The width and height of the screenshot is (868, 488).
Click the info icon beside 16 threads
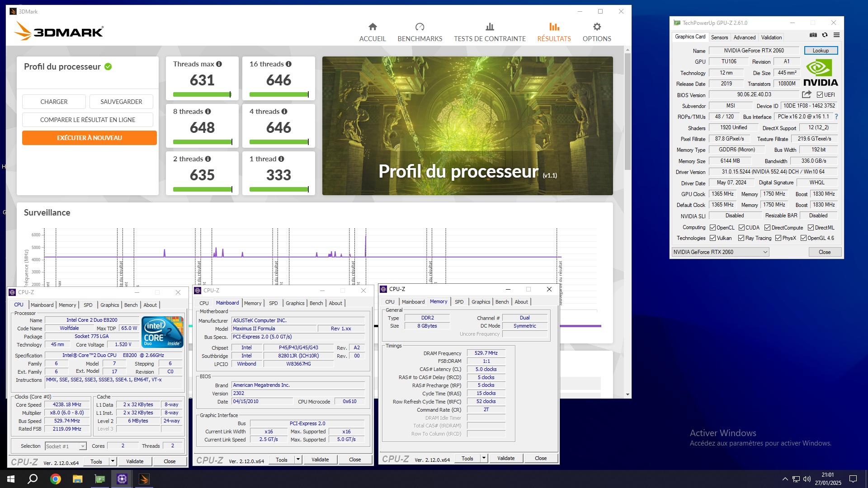click(288, 64)
